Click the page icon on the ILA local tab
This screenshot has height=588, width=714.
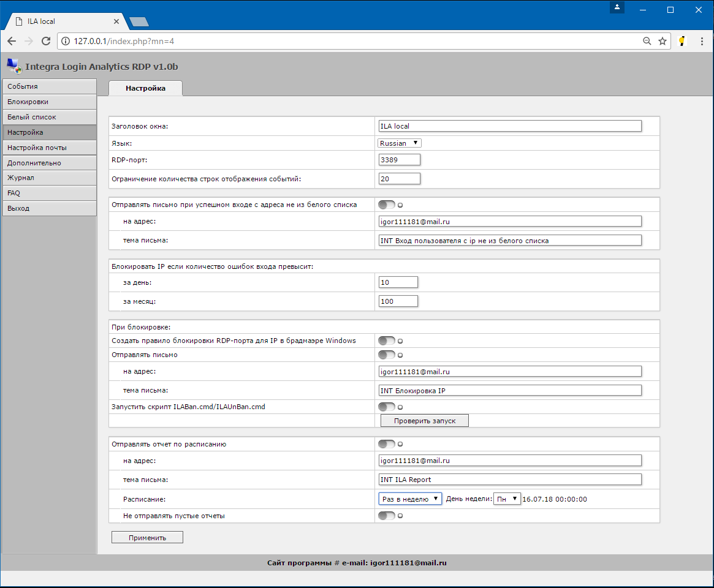(19, 21)
